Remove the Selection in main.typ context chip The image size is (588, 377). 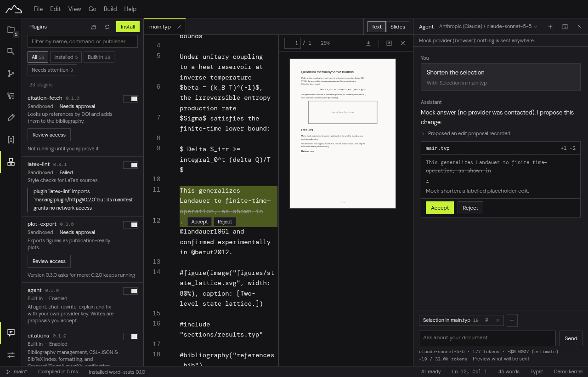pos(498,320)
